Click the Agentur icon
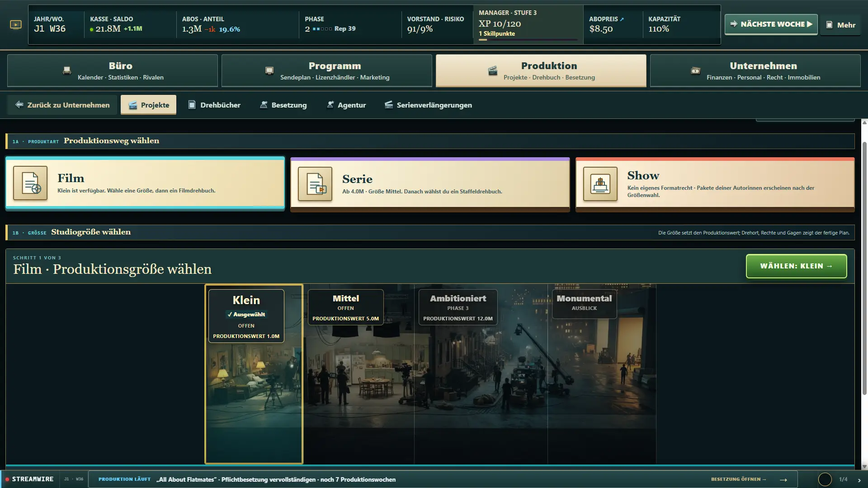Viewport: 868px width, 488px height. [330, 105]
